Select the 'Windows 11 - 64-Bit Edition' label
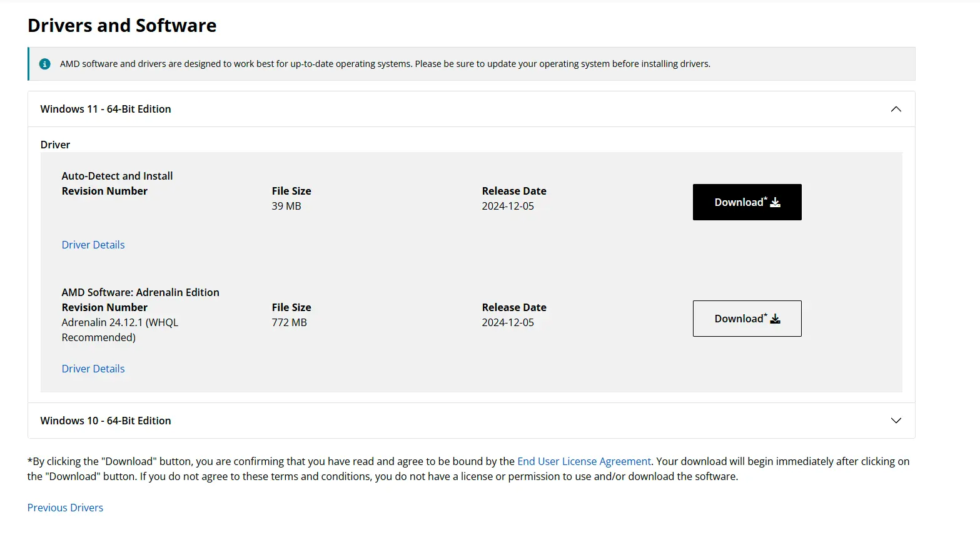The height and width of the screenshot is (542, 980). (x=106, y=109)
